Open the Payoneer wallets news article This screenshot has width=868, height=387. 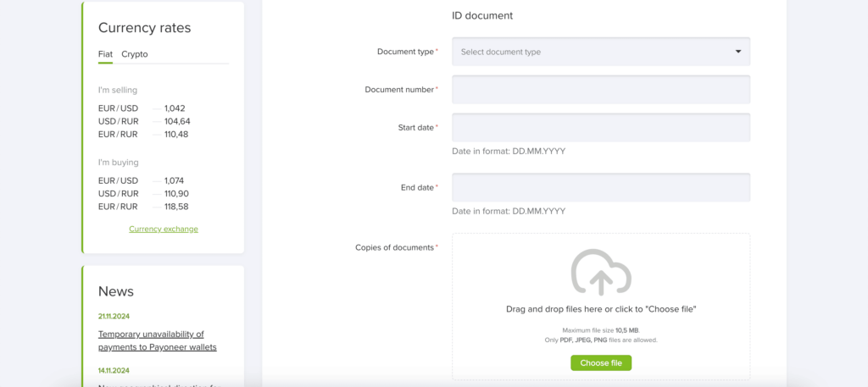pos(157,340)
